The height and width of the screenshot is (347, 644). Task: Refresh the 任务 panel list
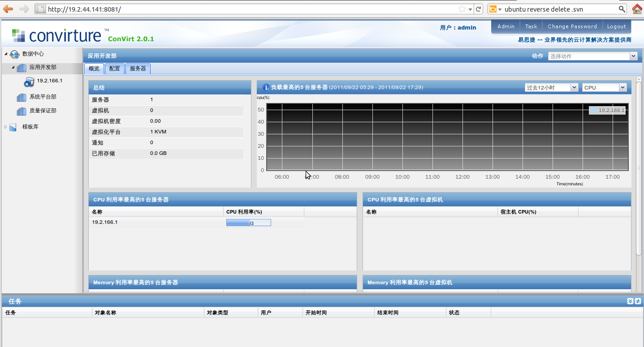tap(638, 301)
